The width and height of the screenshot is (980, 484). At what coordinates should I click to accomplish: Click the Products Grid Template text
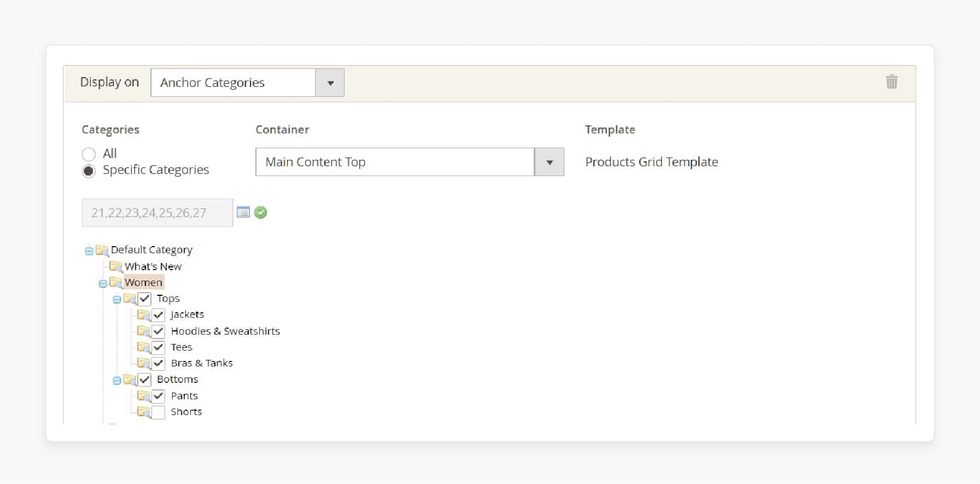click(652, 162)
